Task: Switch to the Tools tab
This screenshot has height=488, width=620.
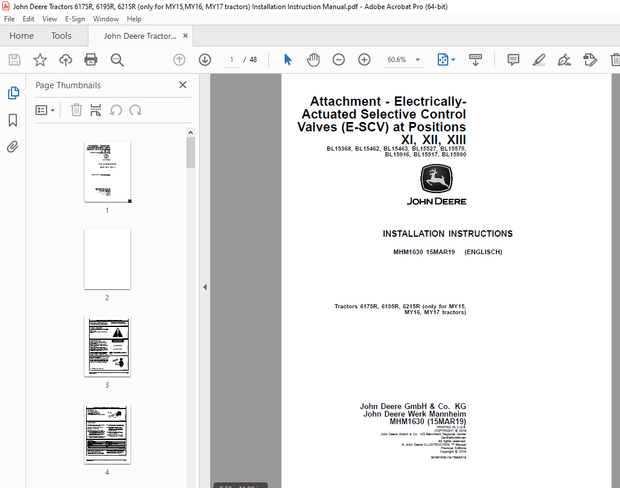Action: [61, 36]
